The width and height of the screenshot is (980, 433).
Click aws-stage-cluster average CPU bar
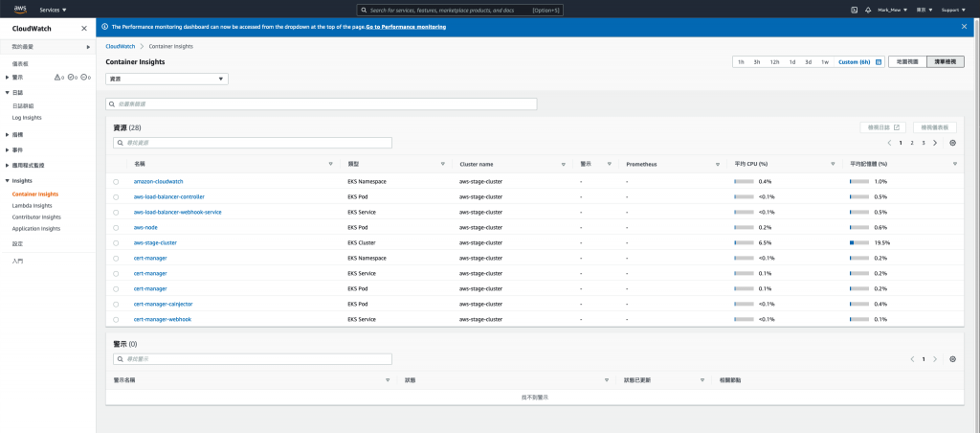(x=744, y=242)
